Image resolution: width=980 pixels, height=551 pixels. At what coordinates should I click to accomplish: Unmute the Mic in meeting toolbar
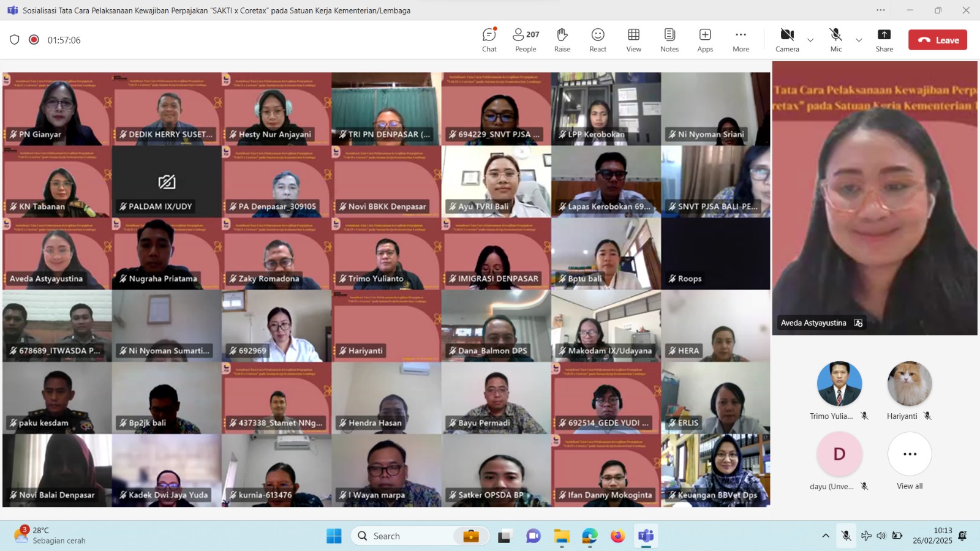[835, 40]
